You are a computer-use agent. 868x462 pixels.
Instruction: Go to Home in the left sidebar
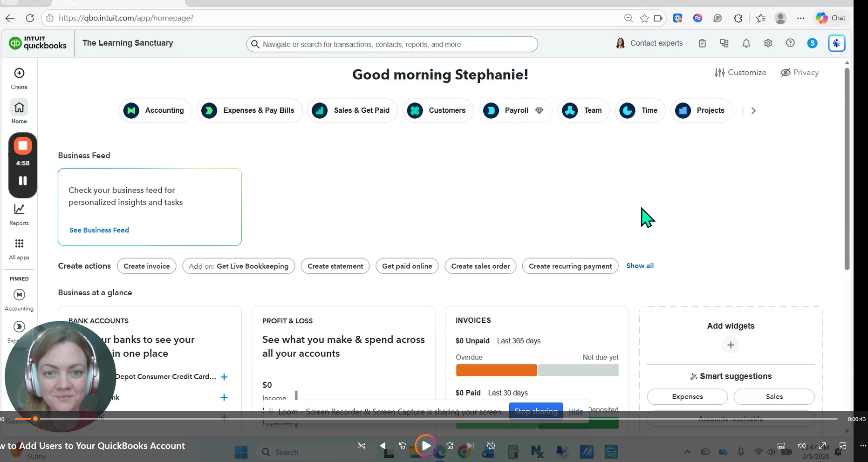click(x=19, y=111)
